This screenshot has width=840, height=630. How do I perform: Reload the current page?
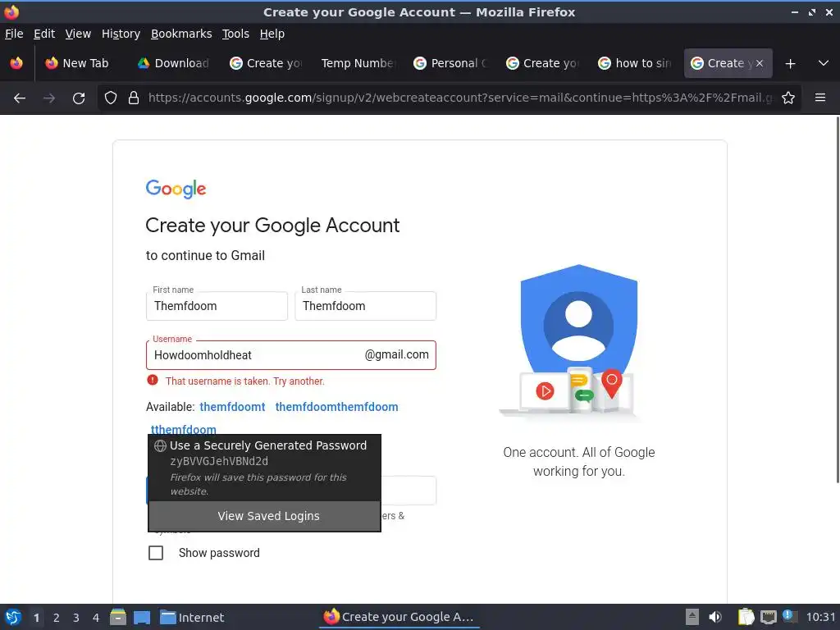79,98
